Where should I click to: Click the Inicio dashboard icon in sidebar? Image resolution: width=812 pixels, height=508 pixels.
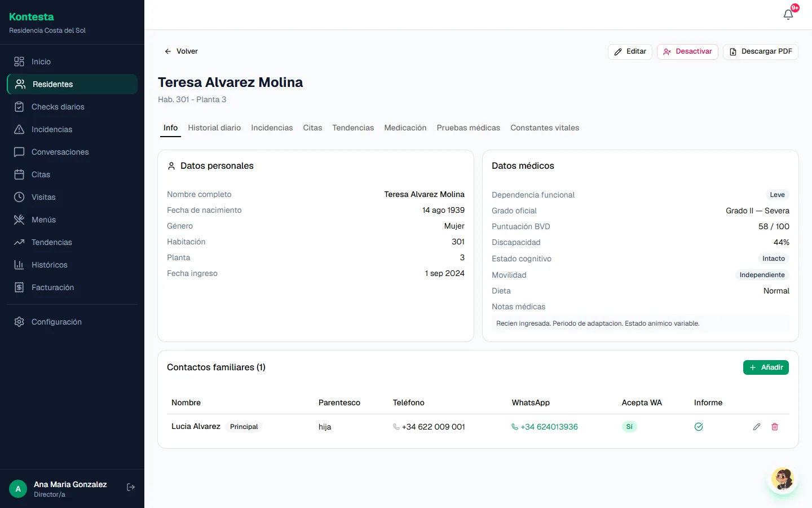(x=19, y=62)
